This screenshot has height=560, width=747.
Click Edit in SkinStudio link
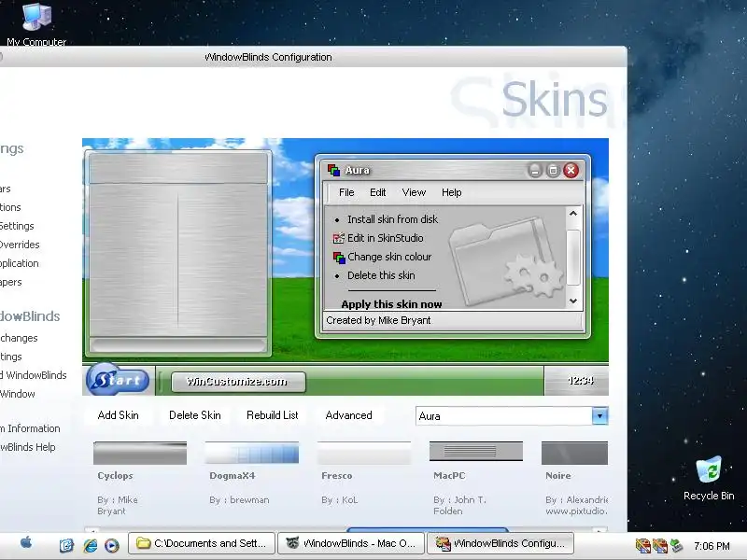(x=386, y=238)
